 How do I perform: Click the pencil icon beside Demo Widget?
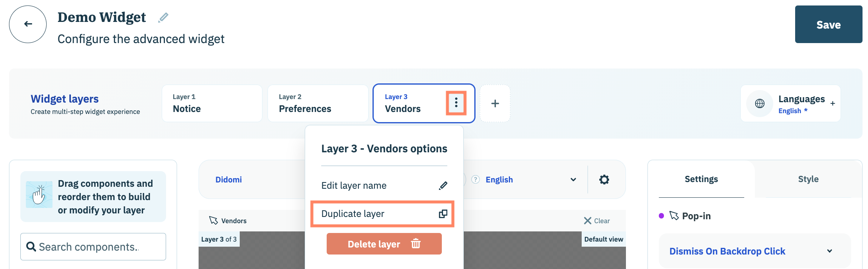[x=163, y=18]
